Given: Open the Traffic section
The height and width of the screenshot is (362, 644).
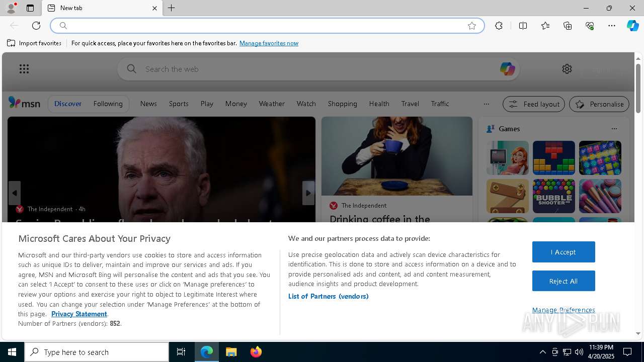Looking at the screenshot, I should pos(440,104).
